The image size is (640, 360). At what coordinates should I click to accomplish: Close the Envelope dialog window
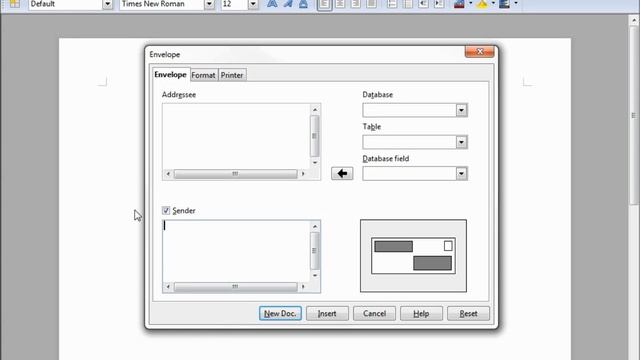[480, 51]
